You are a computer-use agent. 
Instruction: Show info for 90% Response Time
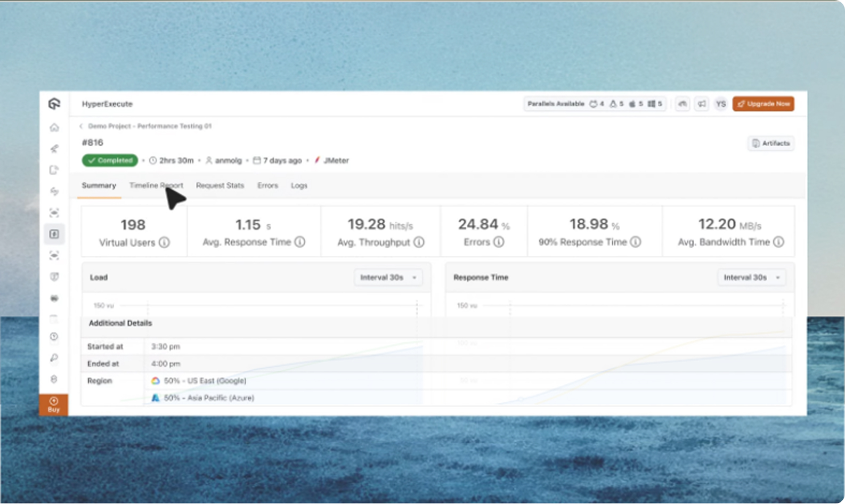[x=636, y=242]
